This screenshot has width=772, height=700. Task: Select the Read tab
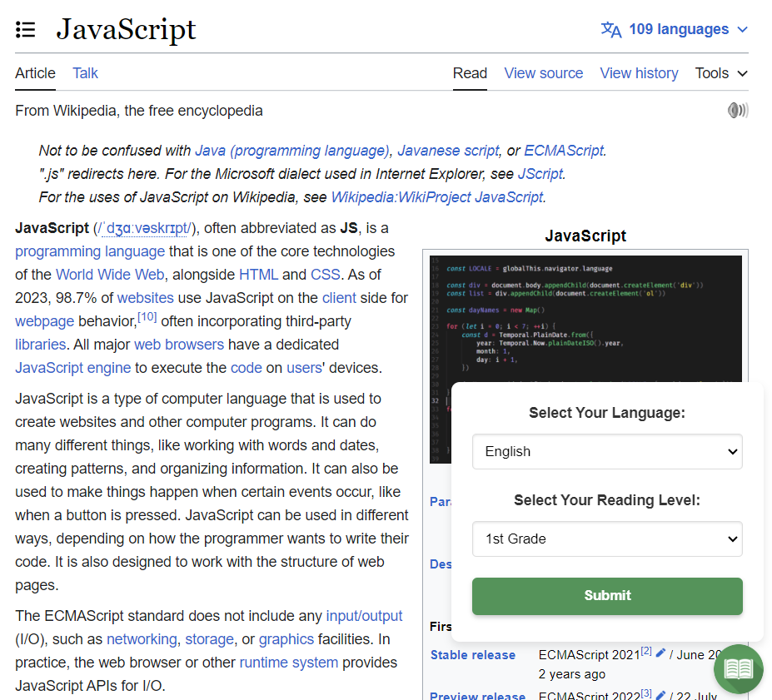point(470,73)
